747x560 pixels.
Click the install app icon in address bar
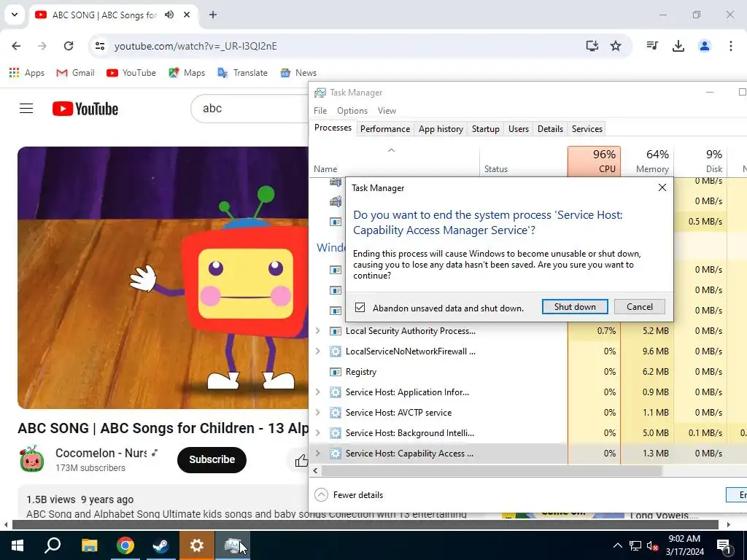click(592, 46)
